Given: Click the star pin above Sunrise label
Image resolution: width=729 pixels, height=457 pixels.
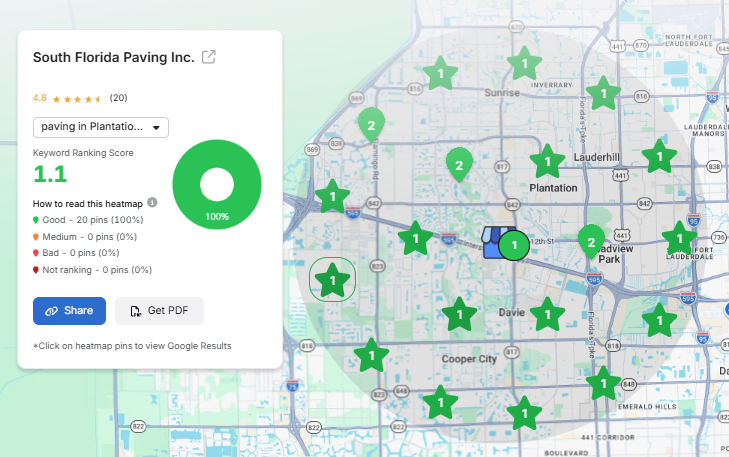Looking at the screenshot, I should [524, 63].
